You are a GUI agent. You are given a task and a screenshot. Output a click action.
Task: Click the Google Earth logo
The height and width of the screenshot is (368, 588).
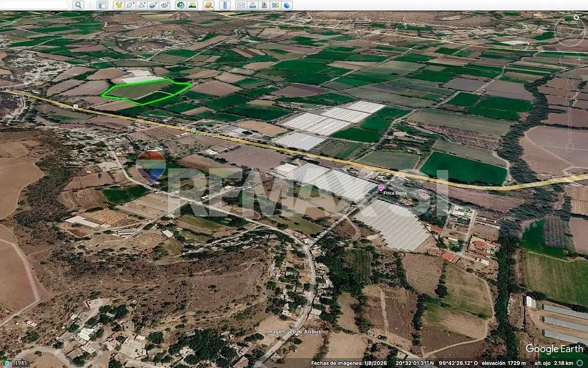pyautogui.click(x=554, y=349)
